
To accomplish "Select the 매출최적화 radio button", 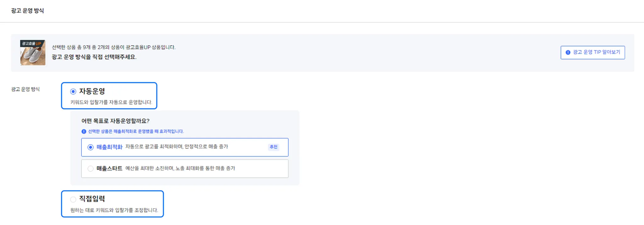I will 91,147.
